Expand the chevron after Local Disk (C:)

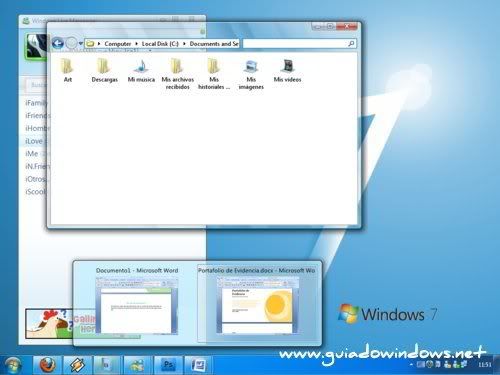184,44
